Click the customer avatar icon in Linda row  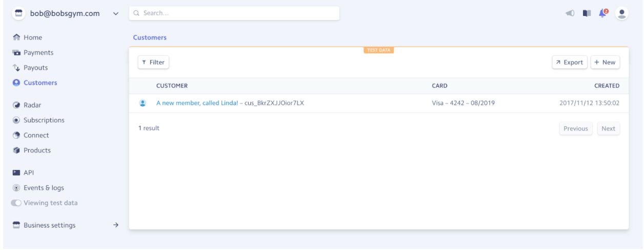click(143, 103)
